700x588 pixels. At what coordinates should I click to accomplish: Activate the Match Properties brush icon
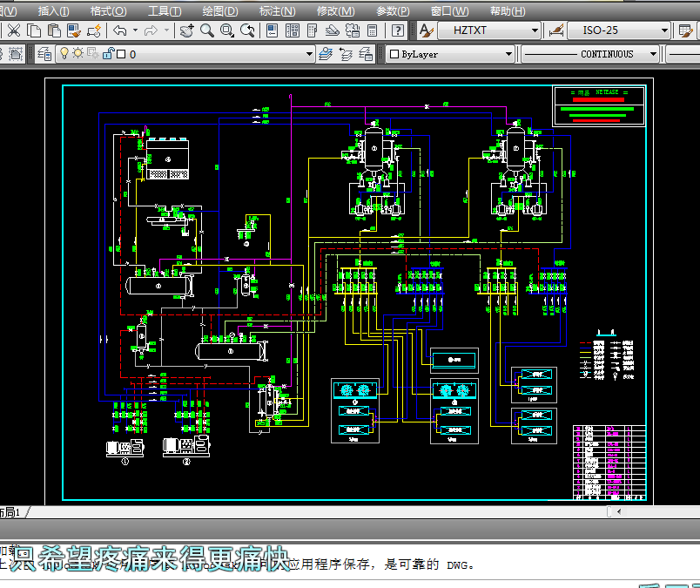tap(74, 30)
